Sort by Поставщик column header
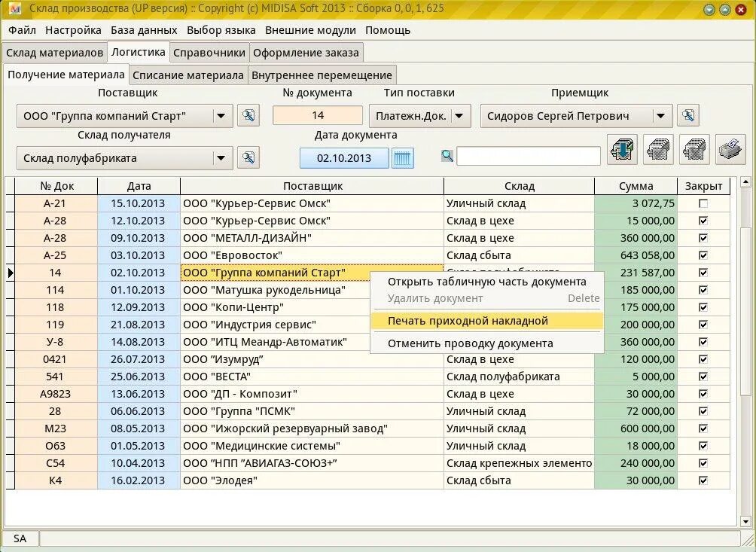Image resolution: width=756 pixels, height=552 pixels. click(x=312, y=186)
